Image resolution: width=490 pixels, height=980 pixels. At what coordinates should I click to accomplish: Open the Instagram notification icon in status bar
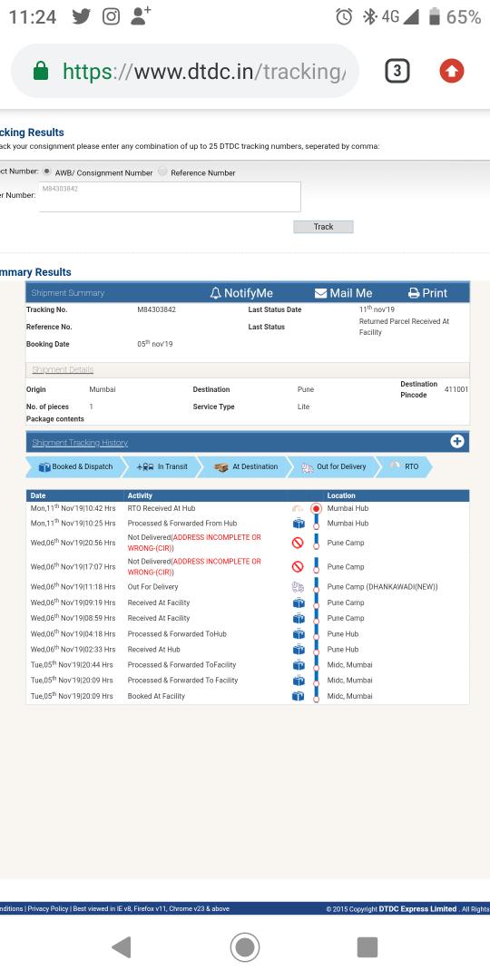click(x=112, y=16)
